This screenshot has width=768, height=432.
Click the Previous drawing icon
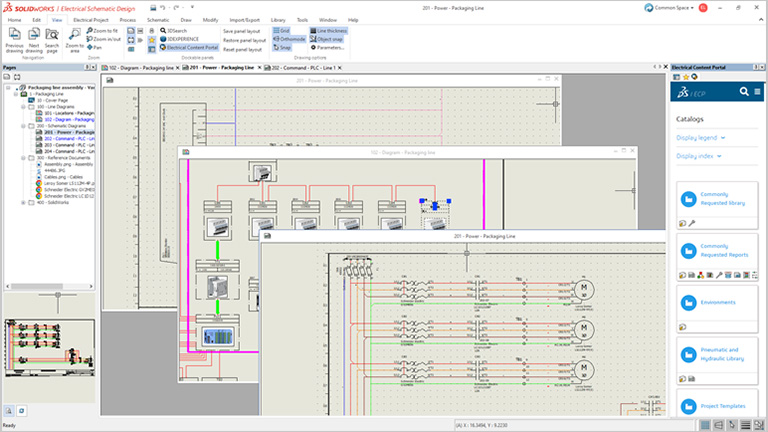point(14,36)
